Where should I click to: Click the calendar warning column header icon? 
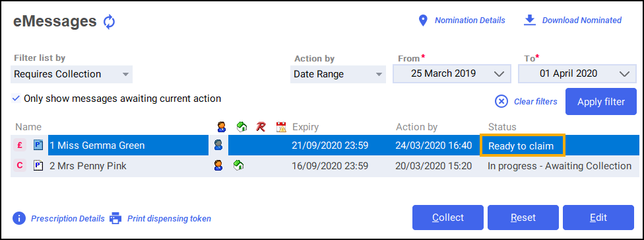(x=281, y=127)
